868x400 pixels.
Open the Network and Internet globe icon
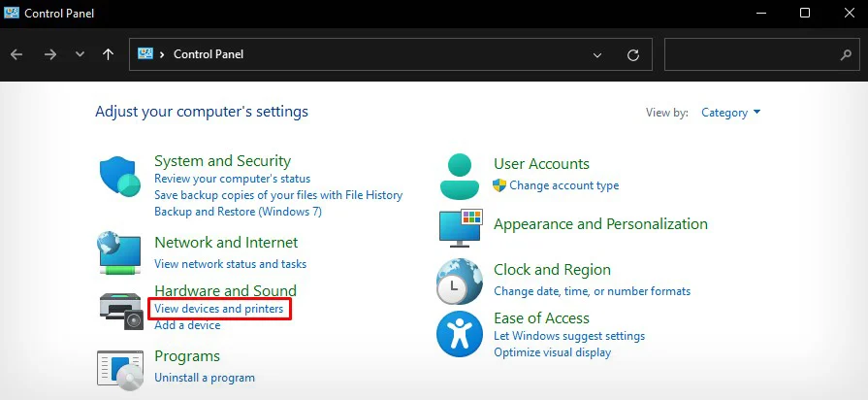[118, 252]
